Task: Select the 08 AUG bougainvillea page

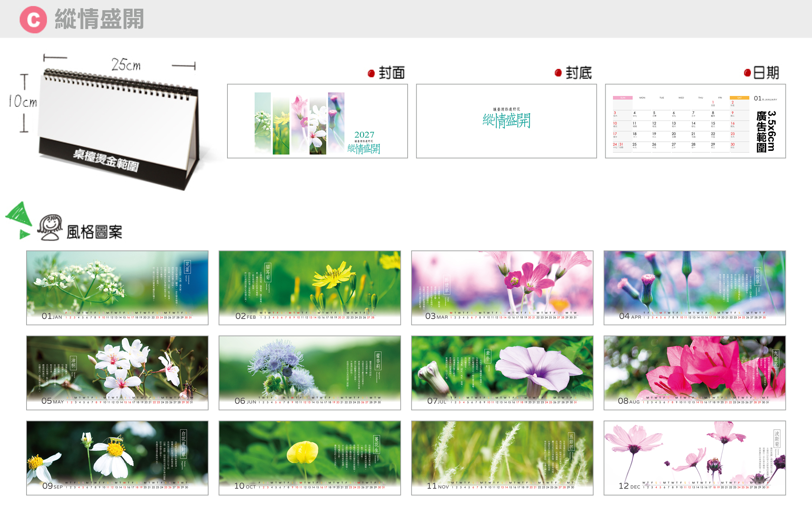Action: (x=695, y=373)
